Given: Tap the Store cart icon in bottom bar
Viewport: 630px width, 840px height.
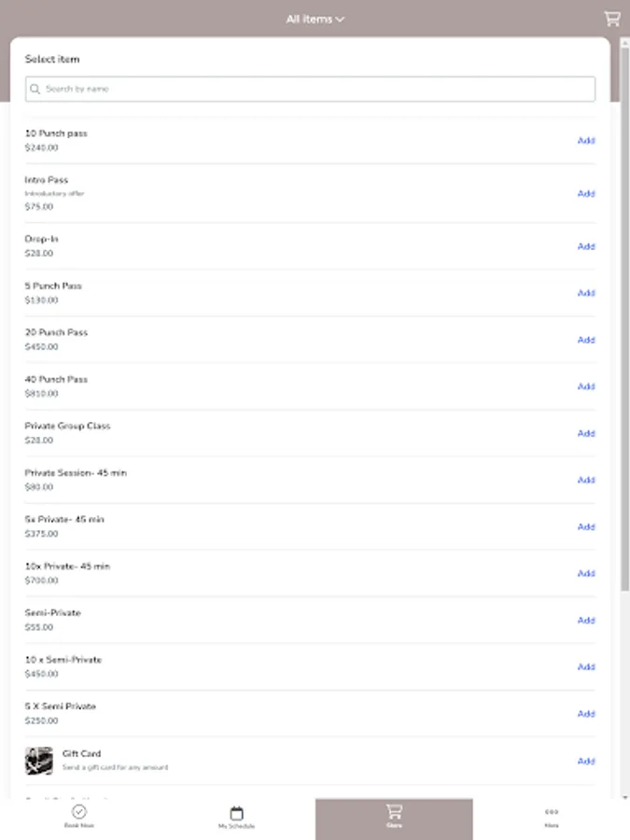Looking at the screenshot, I should click(x=393, y=813).
